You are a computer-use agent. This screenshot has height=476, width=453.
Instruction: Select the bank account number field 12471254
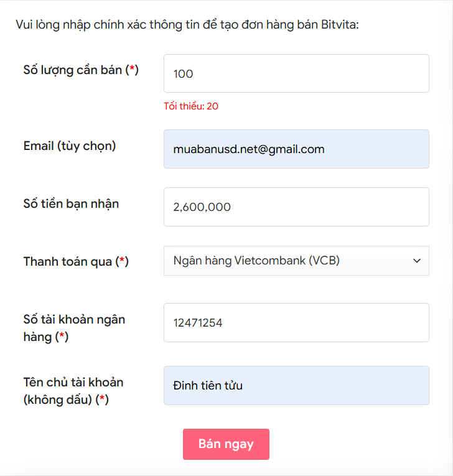tap(296, 322)
